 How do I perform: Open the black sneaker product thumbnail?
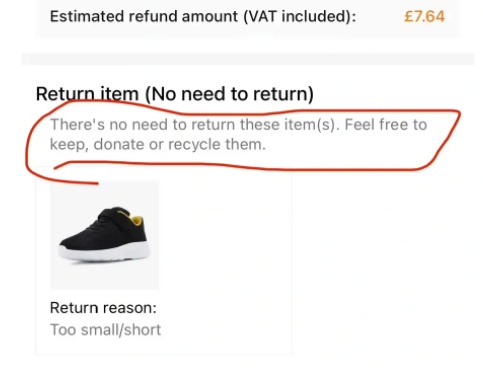click(x=105, y=235)
